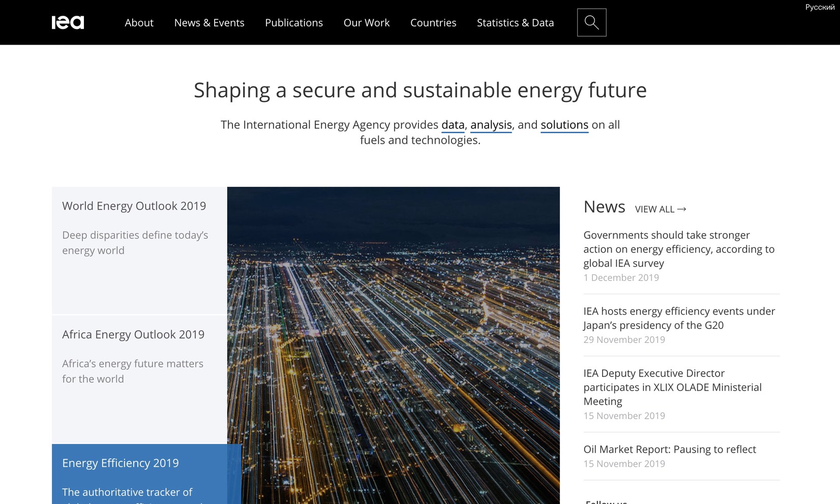
Task: Open the search magnifier icon
Action: [x=591, y=22]
